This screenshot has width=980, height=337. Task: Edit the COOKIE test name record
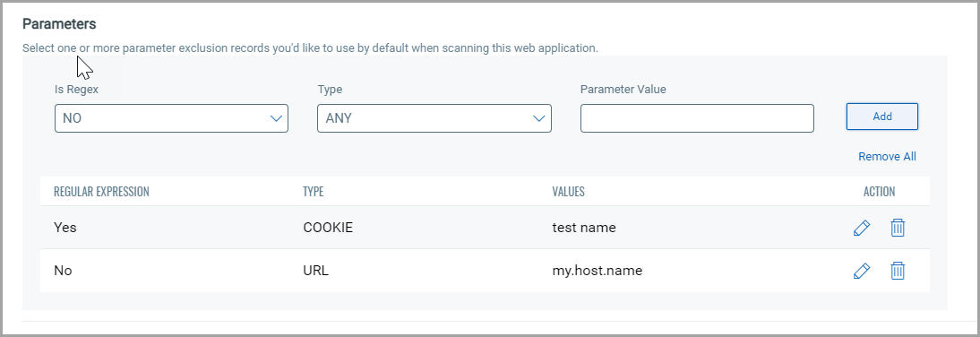[861, 228]
